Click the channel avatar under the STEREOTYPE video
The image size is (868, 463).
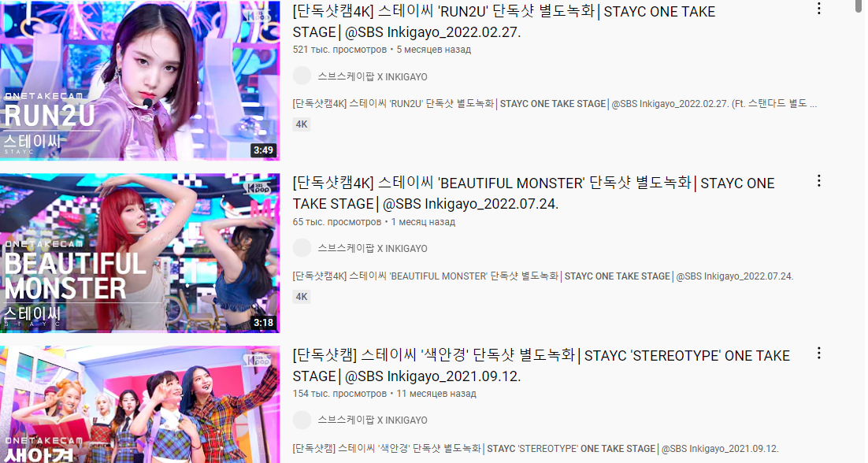302,420
